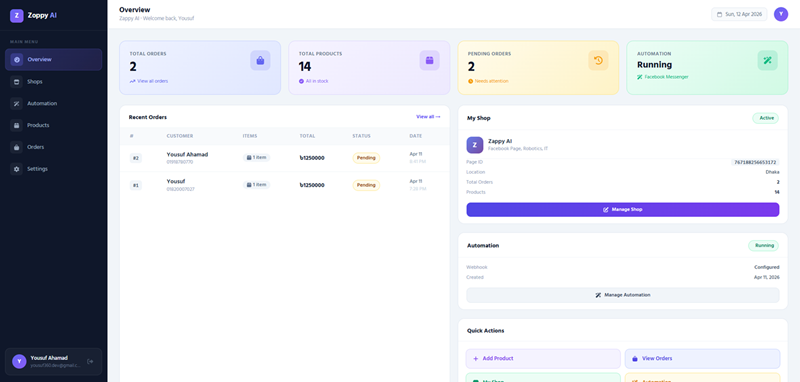
Task: Click the order number #2 badge
Action: pyautogui.click(x=136, y=158)
